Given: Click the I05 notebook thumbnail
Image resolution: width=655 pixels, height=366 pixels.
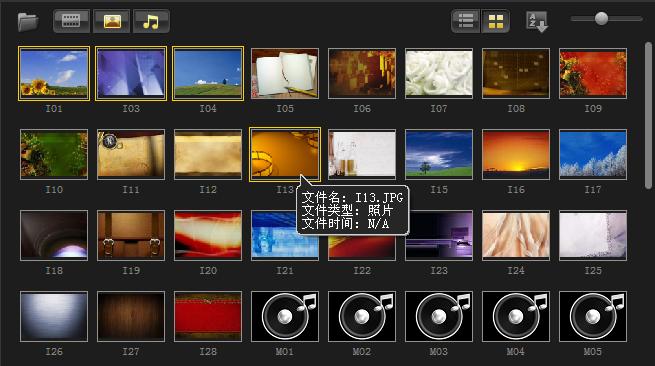Looking at the screenshot, I should coord(285,74).
